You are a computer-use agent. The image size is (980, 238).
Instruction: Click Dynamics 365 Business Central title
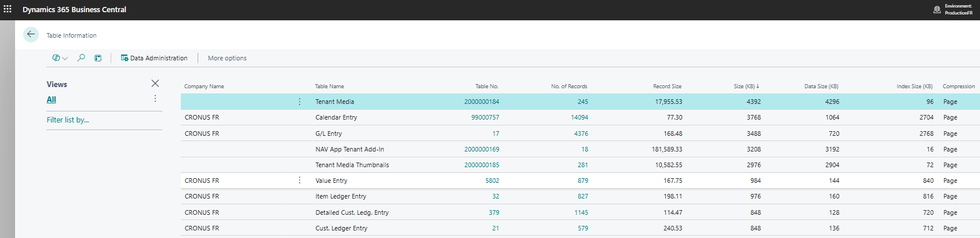74,10
